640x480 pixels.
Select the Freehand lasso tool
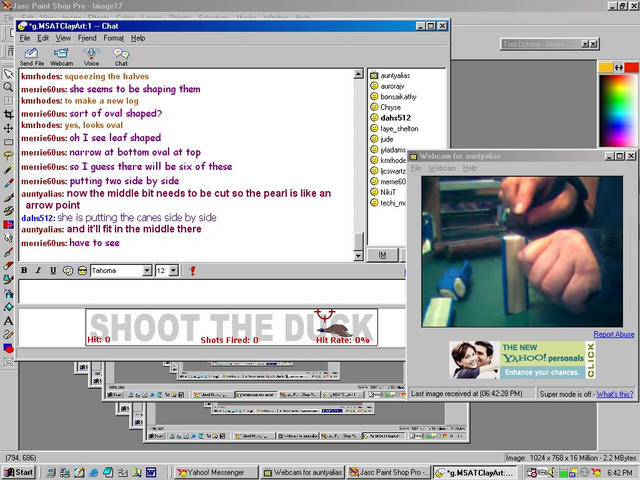coord(8,156)
